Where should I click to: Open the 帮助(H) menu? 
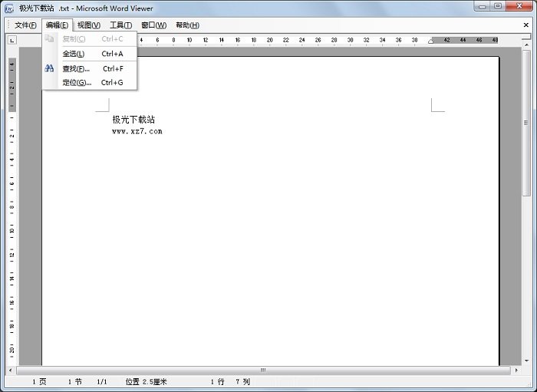coord(187,25)
